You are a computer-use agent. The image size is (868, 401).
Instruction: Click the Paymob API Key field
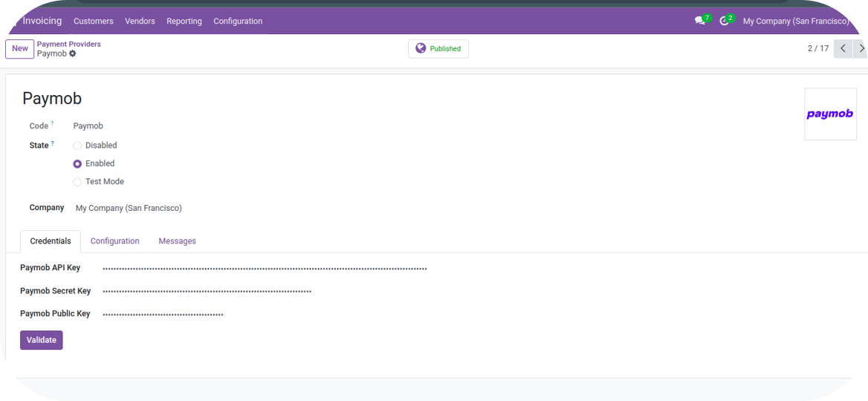(265, 268)
